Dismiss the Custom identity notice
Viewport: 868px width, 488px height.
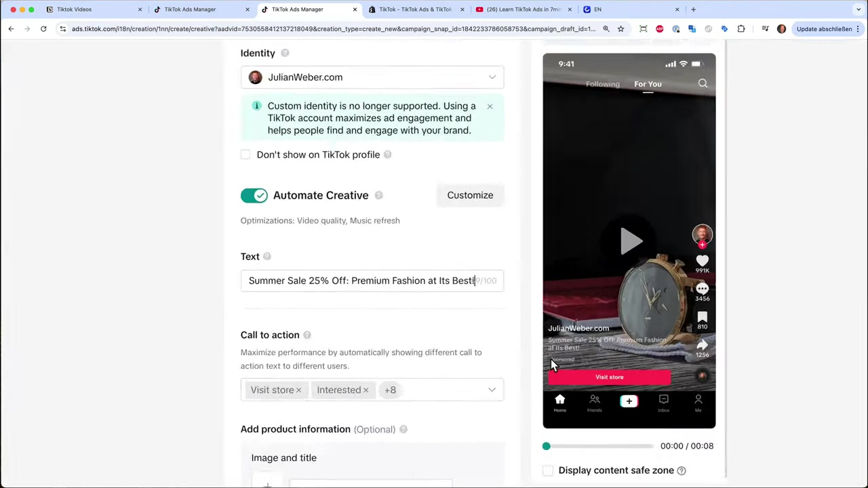point(490,106)
